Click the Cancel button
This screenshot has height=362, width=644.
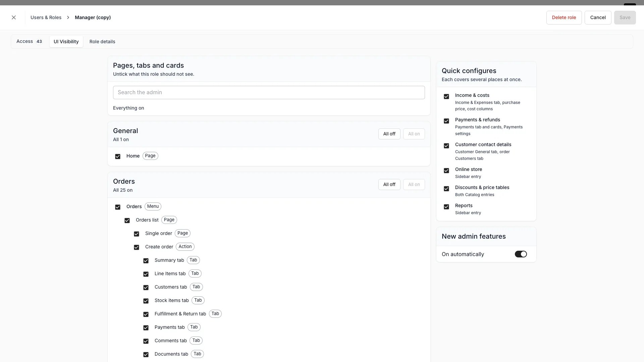pos(598,17)
